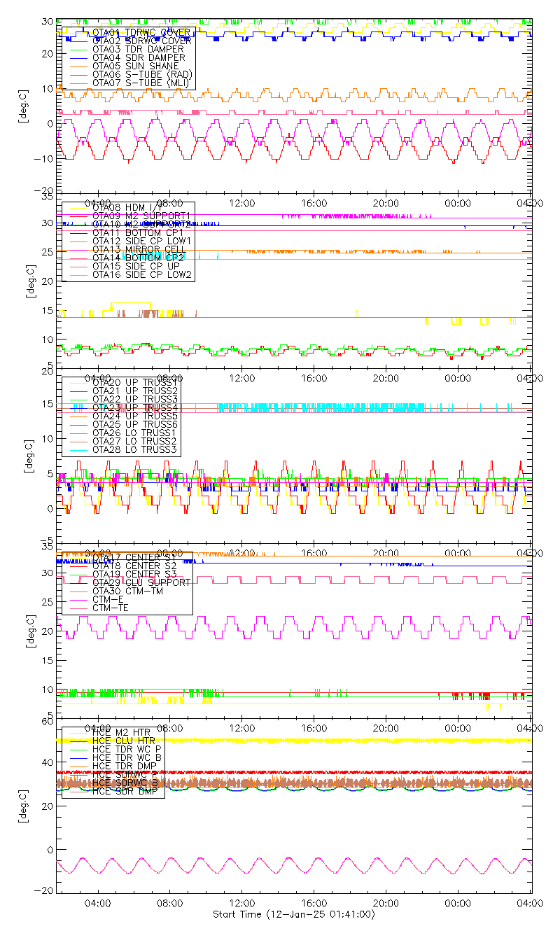
Task: Click the OTA19 CENTER S3 legend label
Action: click(134, 574)
